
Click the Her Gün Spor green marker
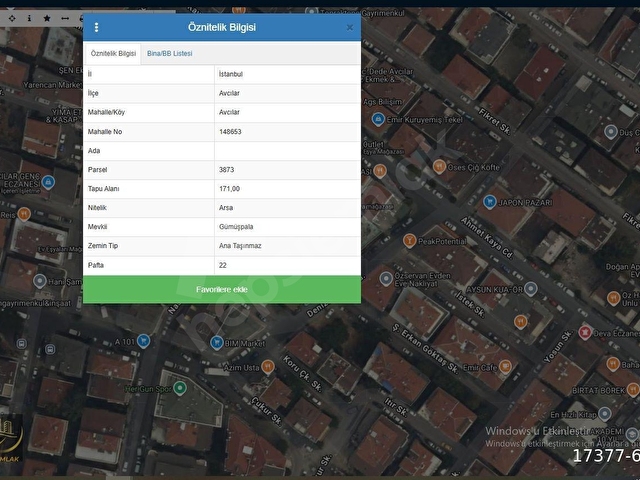click(x=180, y=388)
